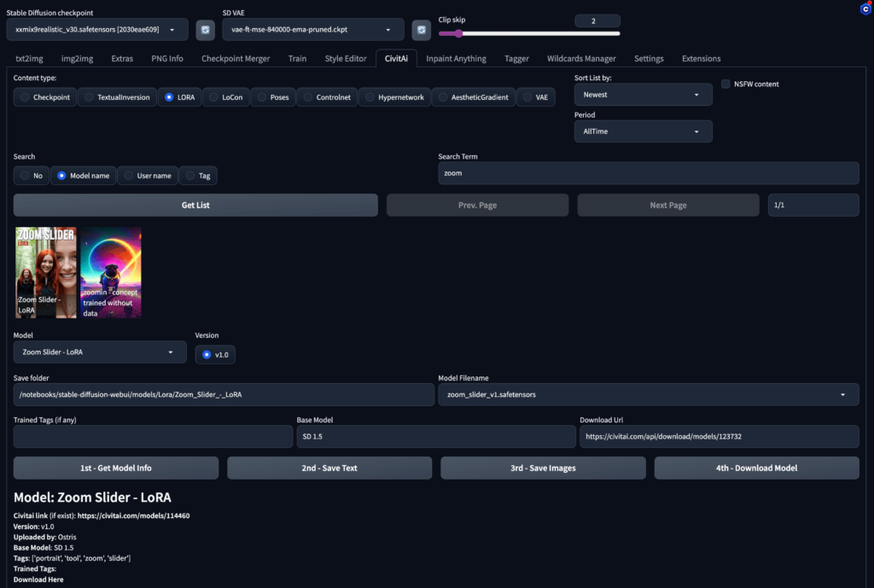Refresh the Stable Diffusion checkpoint list
Screen dimensions: 874x588
[x=205, y=31]
